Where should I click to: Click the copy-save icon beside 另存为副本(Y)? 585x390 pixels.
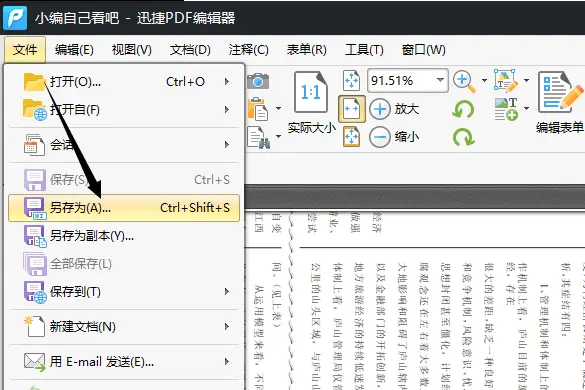35,236
